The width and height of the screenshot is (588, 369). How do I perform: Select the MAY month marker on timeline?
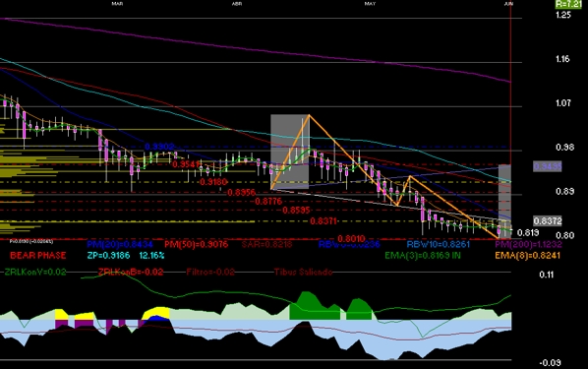coord(370,4)
